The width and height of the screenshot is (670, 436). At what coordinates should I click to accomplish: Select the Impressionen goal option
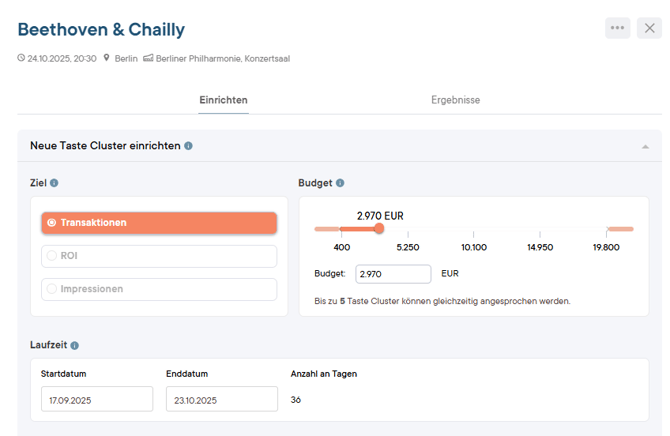(159, 289)
